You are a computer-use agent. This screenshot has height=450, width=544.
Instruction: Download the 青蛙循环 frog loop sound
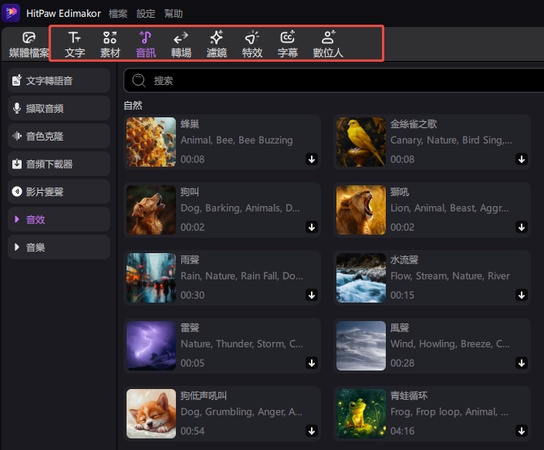pyautogui.click(x=521, y=431)
